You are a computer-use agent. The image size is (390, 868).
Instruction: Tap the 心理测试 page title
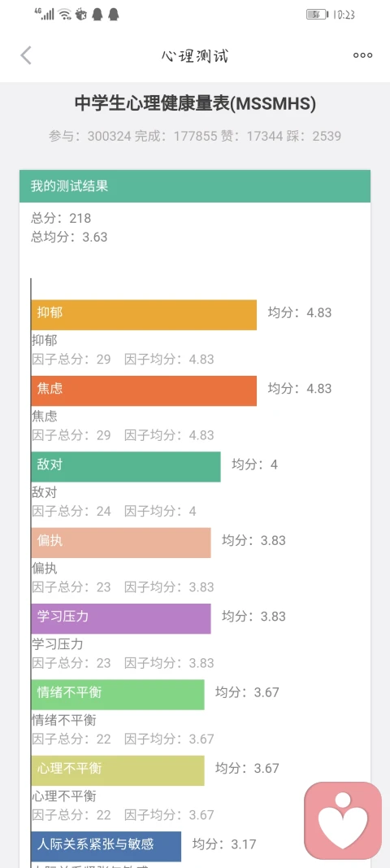(195, 55)
